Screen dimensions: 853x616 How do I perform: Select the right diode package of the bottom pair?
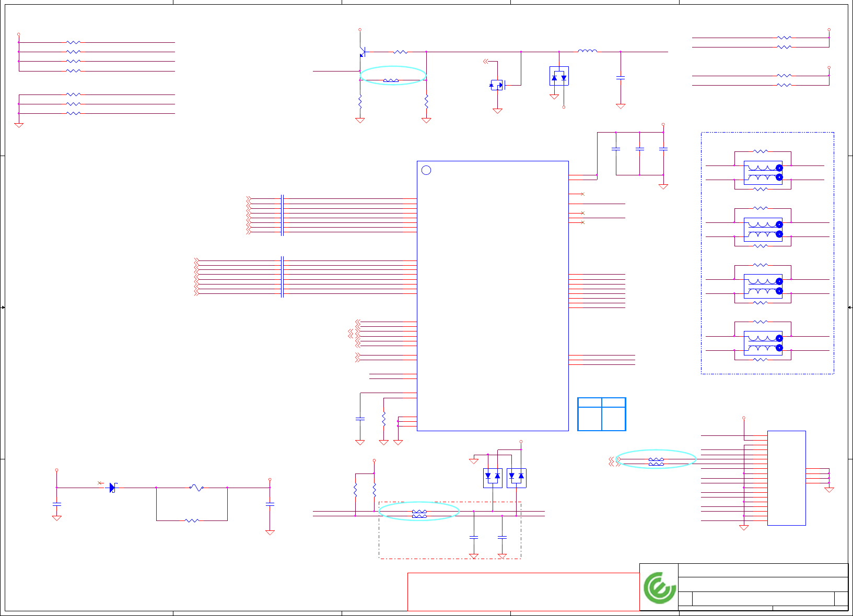[x=517, y=478]
